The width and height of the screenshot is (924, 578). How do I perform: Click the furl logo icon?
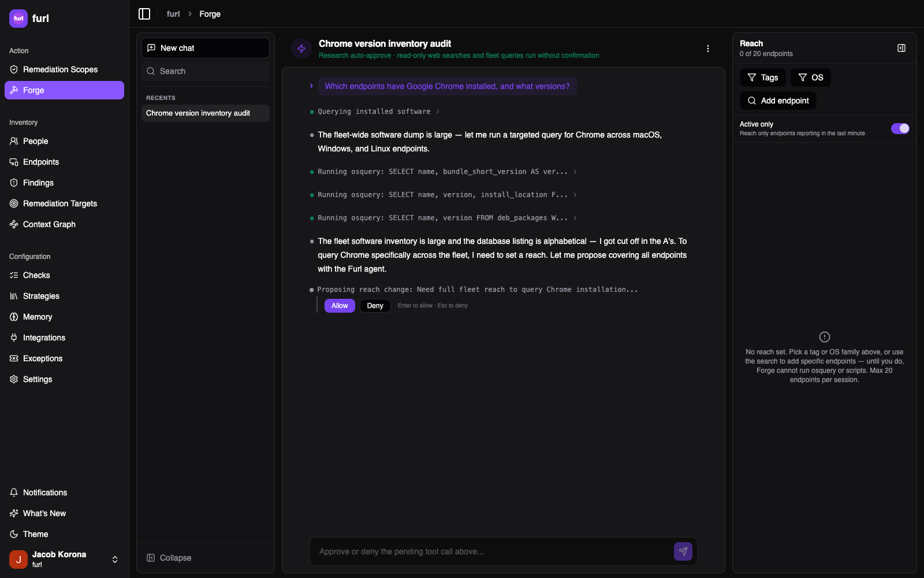tap(18, 18)
